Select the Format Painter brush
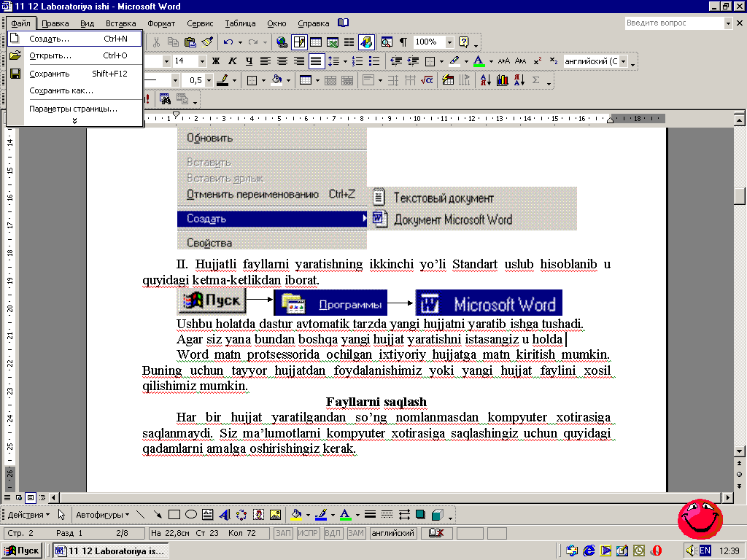Viewport: 747px width, 560px height. coord(207,42)
